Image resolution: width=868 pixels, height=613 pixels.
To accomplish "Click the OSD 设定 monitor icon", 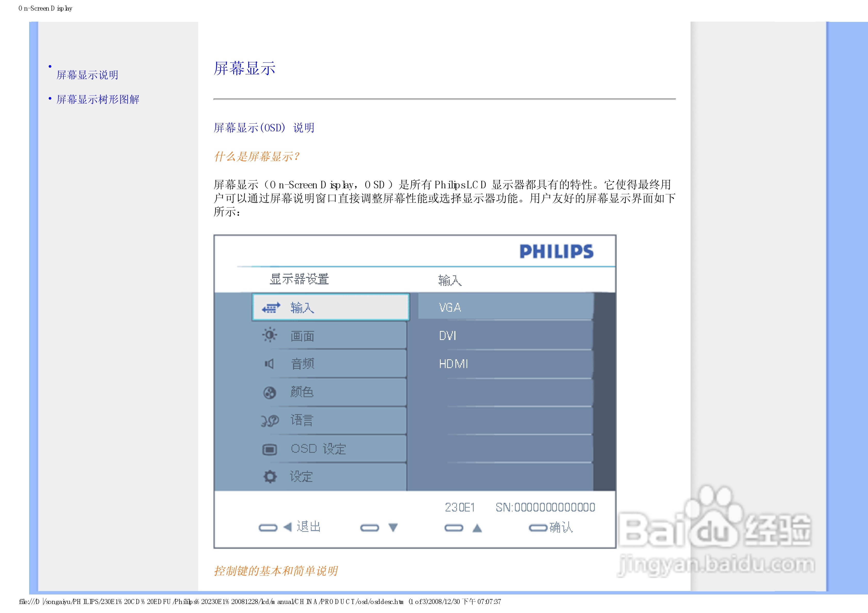I will coord(270,449).
